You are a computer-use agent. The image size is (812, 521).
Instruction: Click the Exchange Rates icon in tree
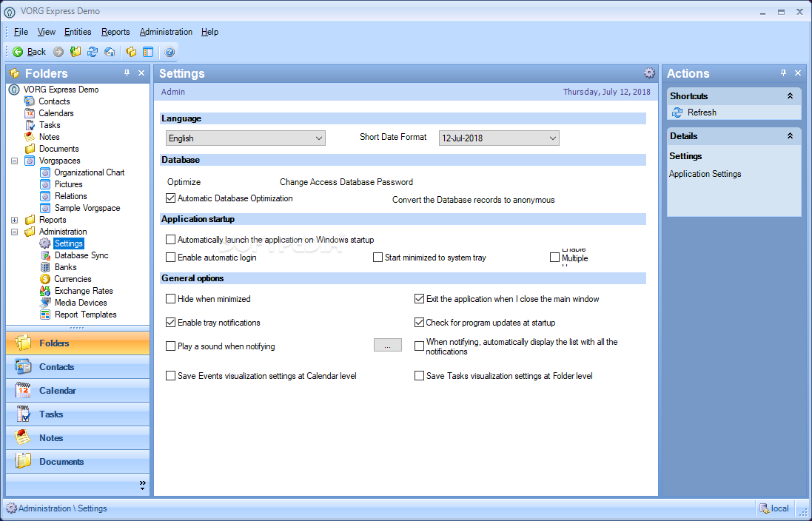(x=46, y=291)
